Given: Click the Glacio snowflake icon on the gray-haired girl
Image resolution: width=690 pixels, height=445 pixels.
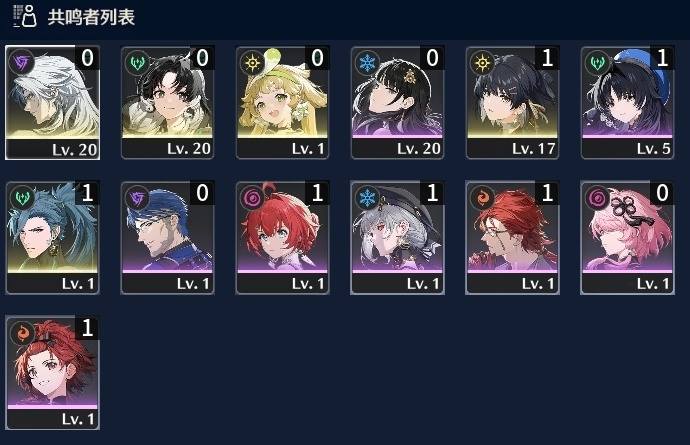Looking at the screenshot, I should [367, 198].
